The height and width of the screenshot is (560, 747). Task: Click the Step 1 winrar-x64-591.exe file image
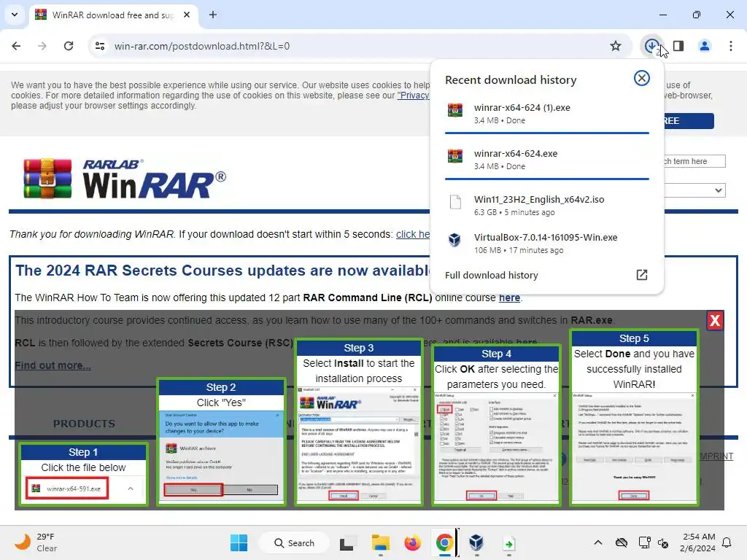point(67,489)
